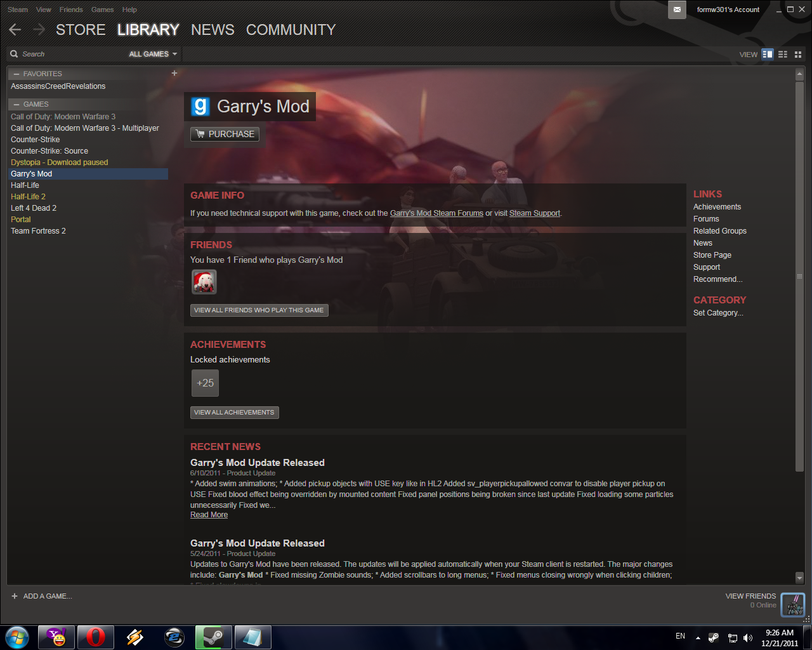The image size is (812, 650).
Task: Select Dystopia - Download paused
Action: (88, 162)
